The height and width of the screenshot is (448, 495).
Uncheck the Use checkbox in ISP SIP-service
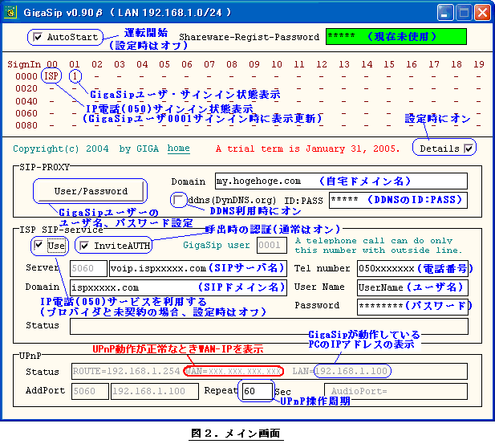[x=39, y=245]
